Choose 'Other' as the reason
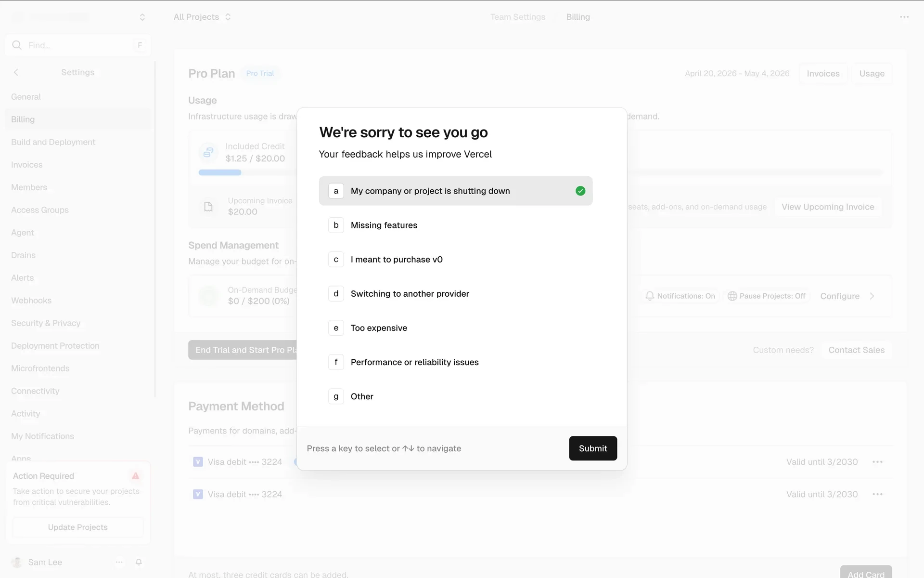The width and height of the screenshot is (924, 578). (x=456, y=396)
